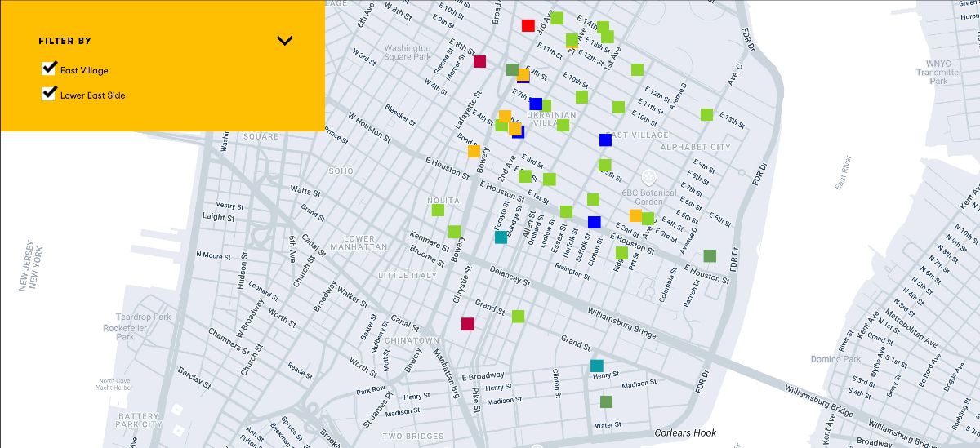Collapse the Filter By panel chevron
The width and height of the screenshot is (980, 448).
click(284, 41)
